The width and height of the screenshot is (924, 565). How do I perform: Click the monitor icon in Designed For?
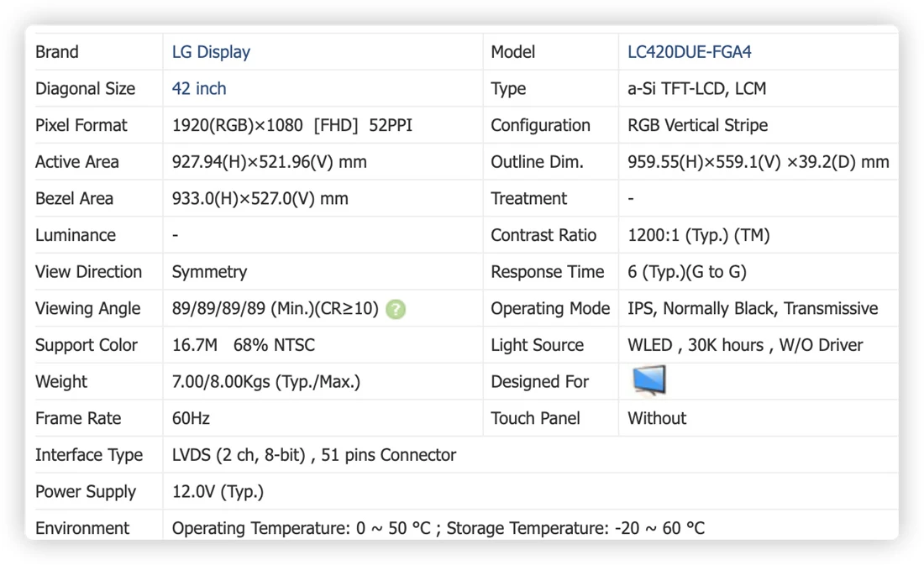coord(648,380)
